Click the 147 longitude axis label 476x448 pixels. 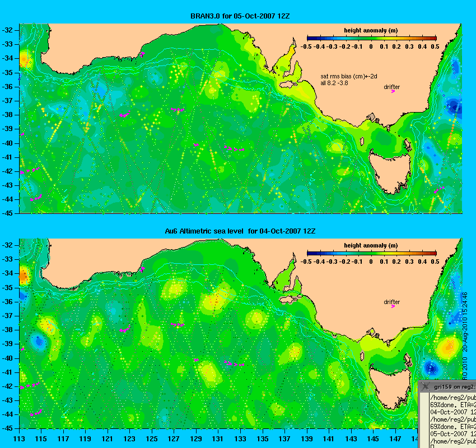[x=395, y=438]
